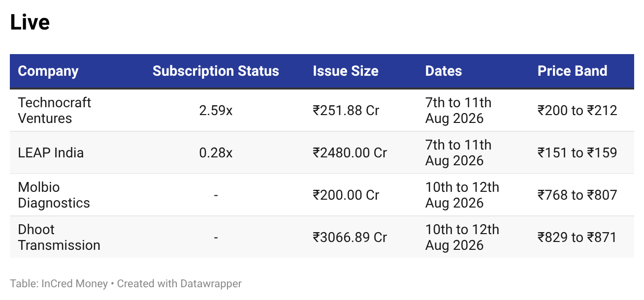Click the 2.59x subscription status value
Viewport: 644px width, 300px height.
click(x=216, y=110)
